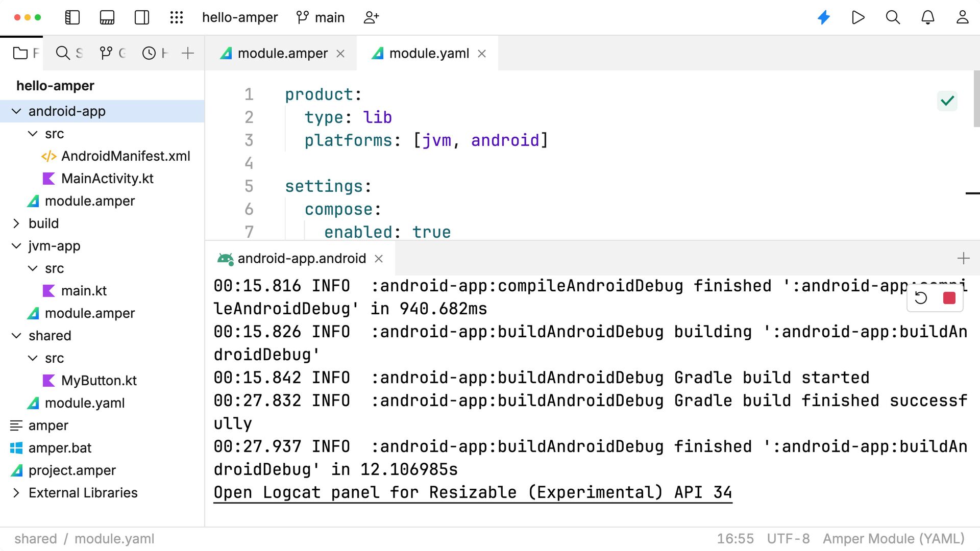Click module.yaml in the breadcrumb
Screen dimensions: 980x551
click(x=114, y=539)
